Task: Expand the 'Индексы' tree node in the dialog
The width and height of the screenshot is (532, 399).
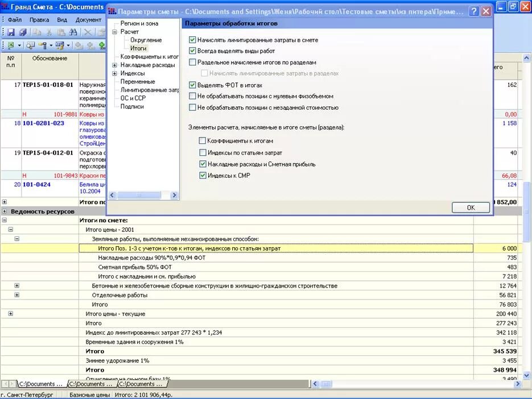Action: [x=115, y=73]
